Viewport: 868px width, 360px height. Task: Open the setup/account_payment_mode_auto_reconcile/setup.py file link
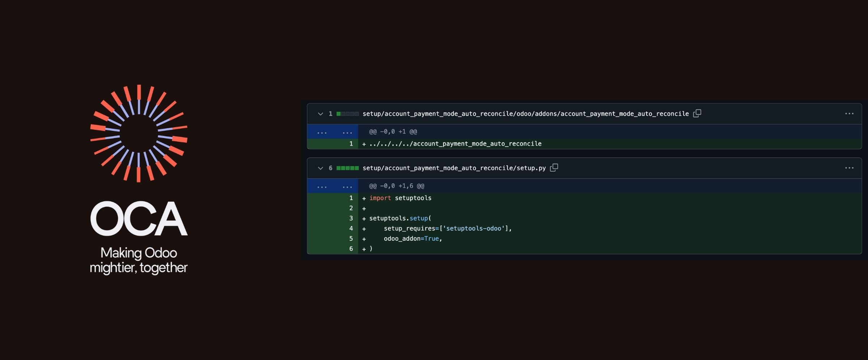click(454, 168)
